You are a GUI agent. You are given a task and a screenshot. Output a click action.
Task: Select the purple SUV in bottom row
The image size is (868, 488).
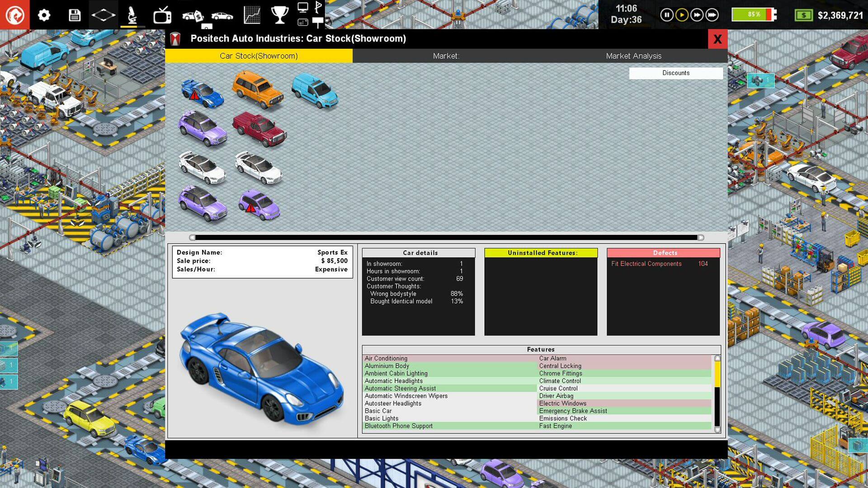click(202, 203)
